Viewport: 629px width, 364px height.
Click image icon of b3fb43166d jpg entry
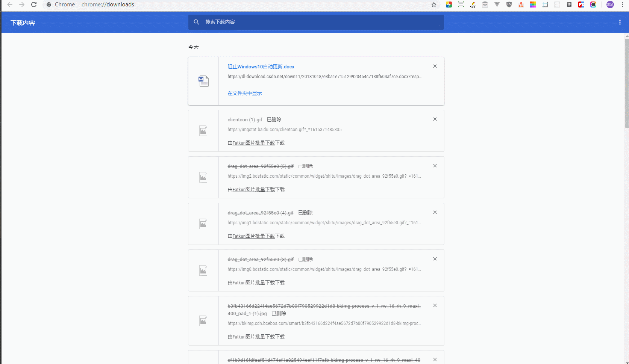click(203, 321)
